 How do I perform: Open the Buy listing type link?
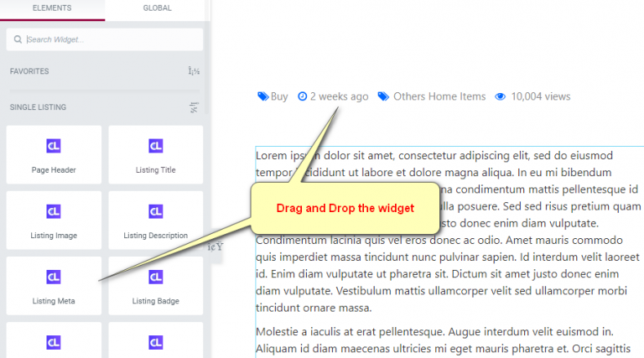point(279,96)
